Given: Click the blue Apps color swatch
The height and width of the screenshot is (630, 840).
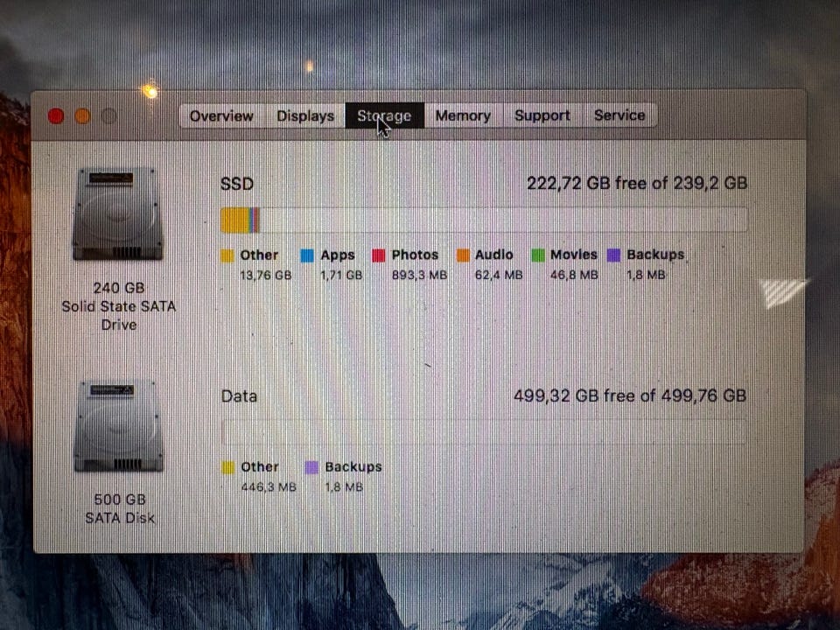Looking at the screenshot, I should tap(307, 255).
